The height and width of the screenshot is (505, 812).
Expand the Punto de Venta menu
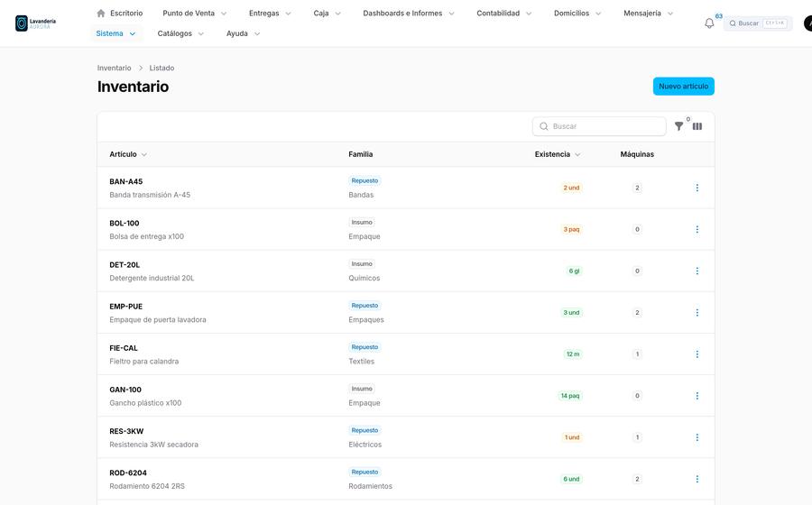pyautogui.click(x=195, y=13)
